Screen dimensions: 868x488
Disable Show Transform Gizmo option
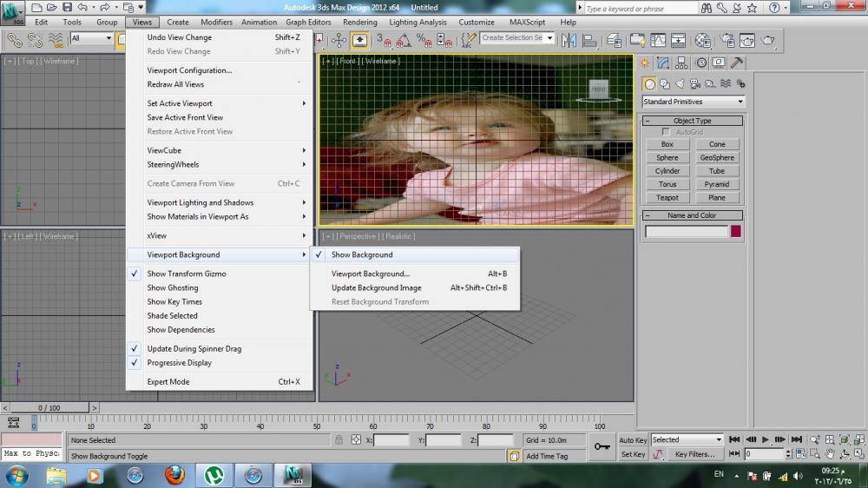[186, 274]
